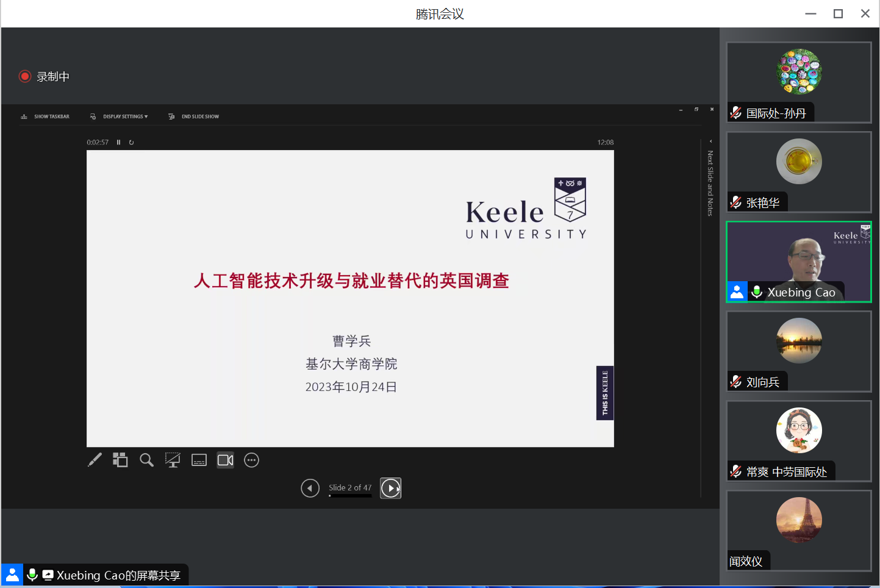Toggle subtitles in presenter view
This screenshot has width=880, height=588.
pyautogui.click(x=199, y=460)
